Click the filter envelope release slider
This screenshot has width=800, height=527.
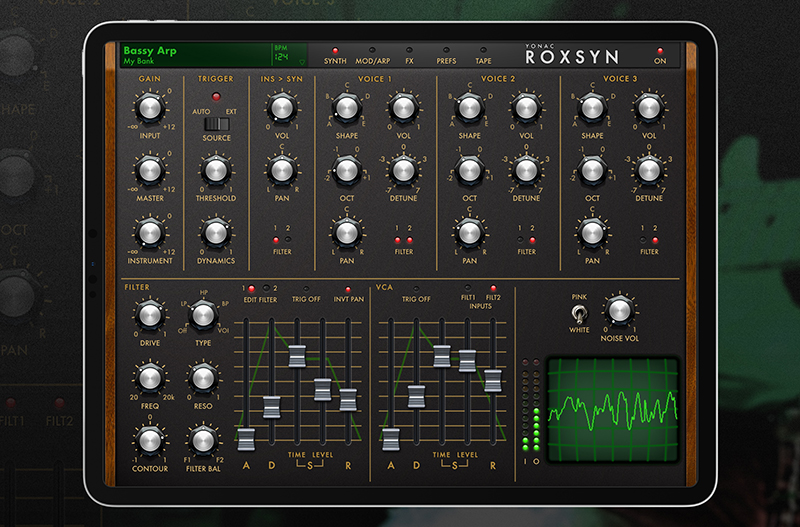(x=348, y=400)
